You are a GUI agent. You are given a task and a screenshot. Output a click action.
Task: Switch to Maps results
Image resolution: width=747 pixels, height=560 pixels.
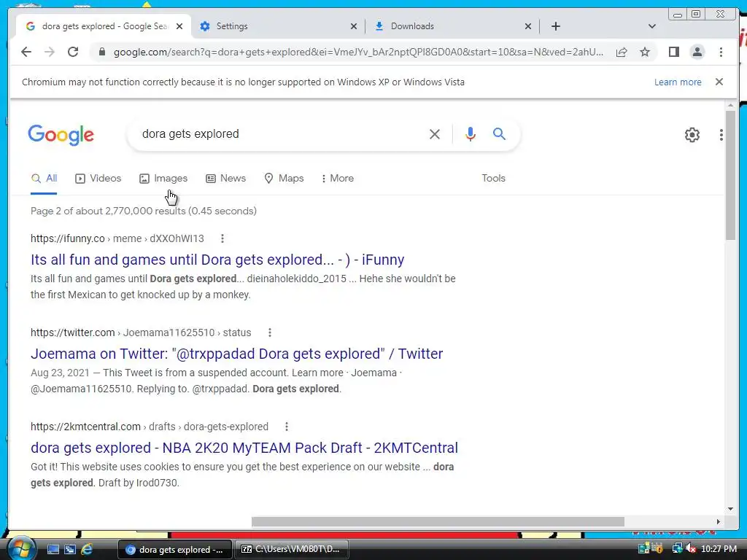pyautogui.click(x=284, y=178)
